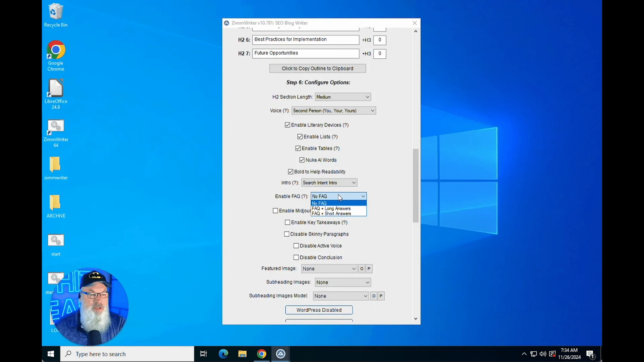The width and height of the screenshot is (644, 362).
Task: Select FAQ + Short Answers menu option
Action: [x=331, y=214]
